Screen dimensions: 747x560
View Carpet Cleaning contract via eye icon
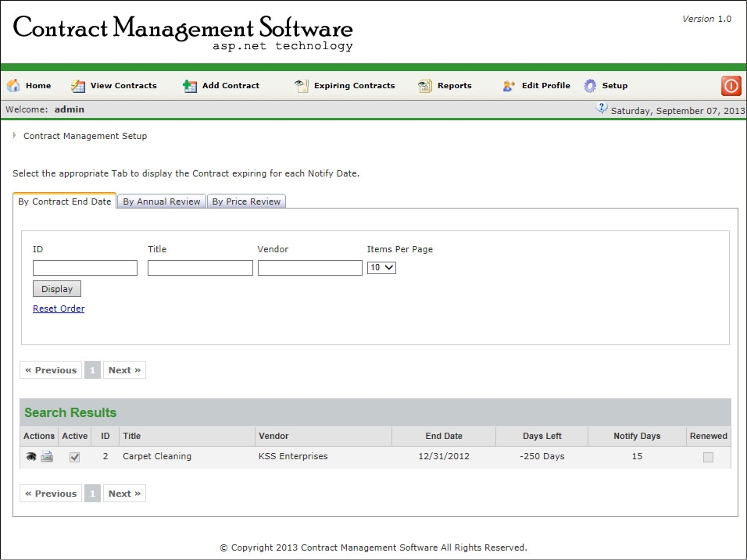point(31,457)
